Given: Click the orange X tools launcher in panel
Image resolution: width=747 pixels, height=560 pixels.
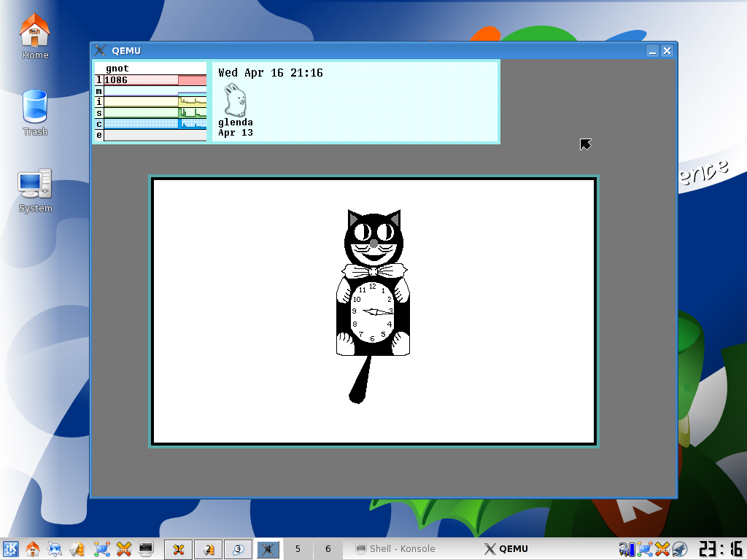Looking at the screenshot, I should (123, 549).
